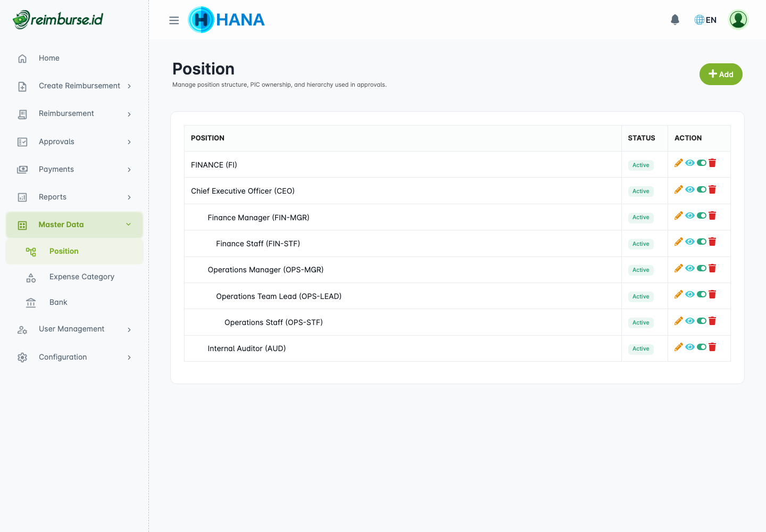Toggle FINANCE (FI) position status switch
Image resolution: width=766 pixels, height=532 pixels.
pyautogui.click(x=702, y=163)
